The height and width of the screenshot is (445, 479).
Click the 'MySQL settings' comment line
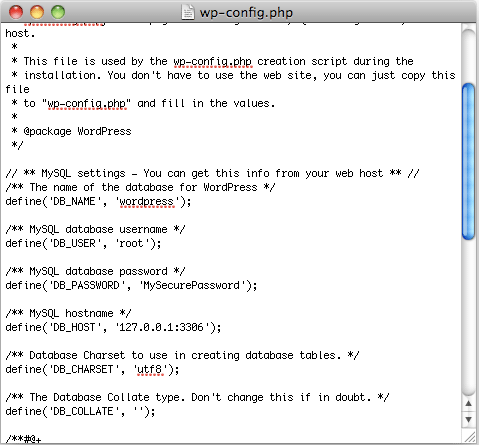(212, 174)
